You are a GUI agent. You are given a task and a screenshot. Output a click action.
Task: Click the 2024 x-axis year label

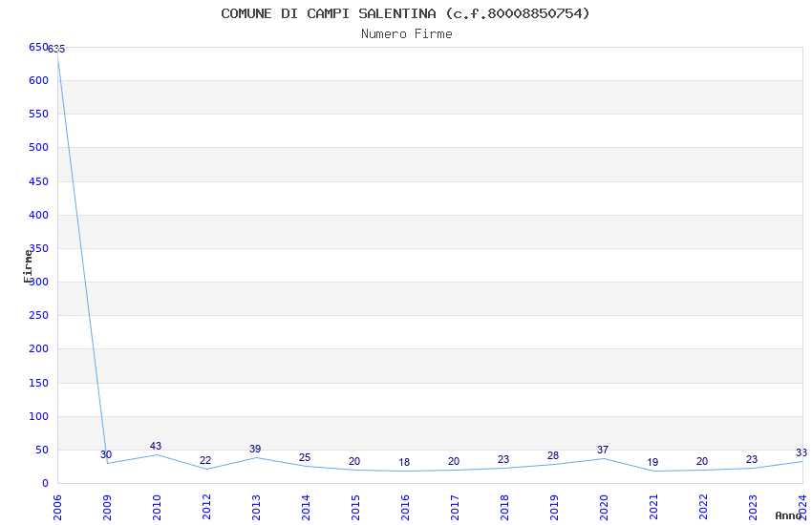(x=802, y=507)
